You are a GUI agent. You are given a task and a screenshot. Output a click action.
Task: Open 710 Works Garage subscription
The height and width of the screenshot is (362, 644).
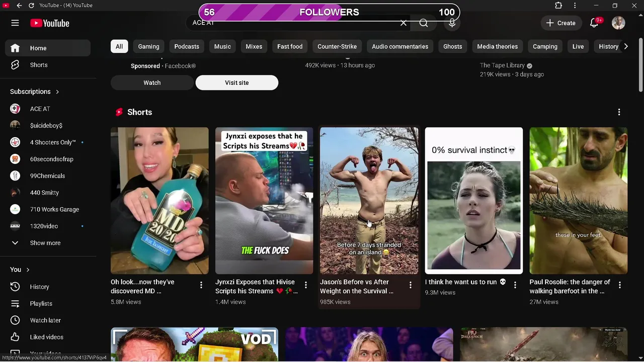[x=48, y=209]
